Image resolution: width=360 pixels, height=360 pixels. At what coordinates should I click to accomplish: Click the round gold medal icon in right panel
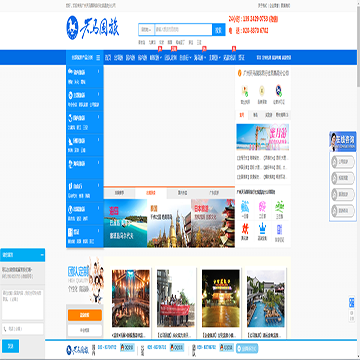pyautogui.click(x=262, y=90)
